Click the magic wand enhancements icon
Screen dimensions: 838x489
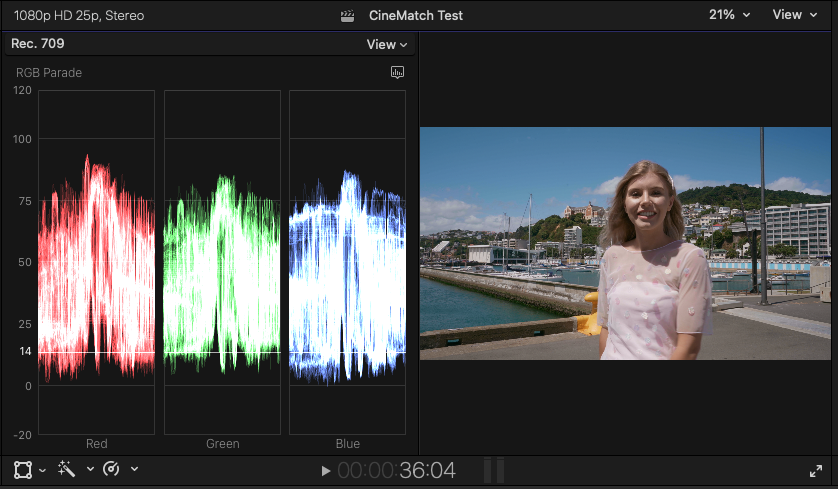(x=67, y=469)
